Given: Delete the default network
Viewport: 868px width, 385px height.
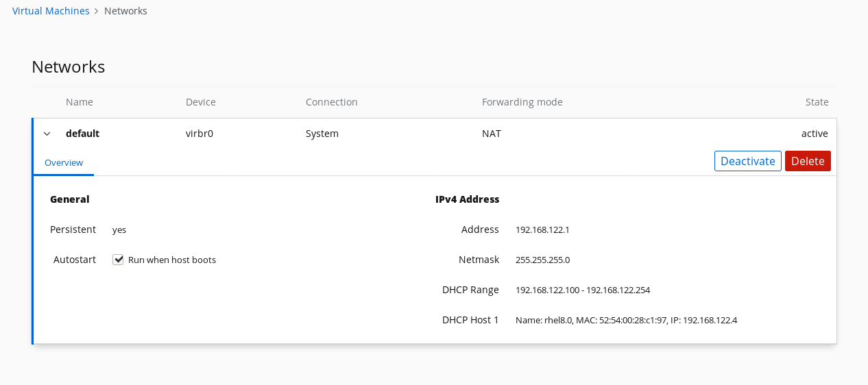Looking at the screenshot, I should 807,161.
